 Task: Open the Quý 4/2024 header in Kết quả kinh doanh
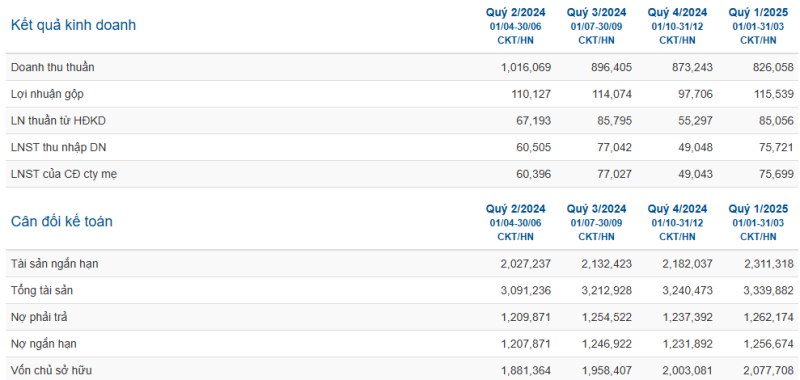pos(677,12)
